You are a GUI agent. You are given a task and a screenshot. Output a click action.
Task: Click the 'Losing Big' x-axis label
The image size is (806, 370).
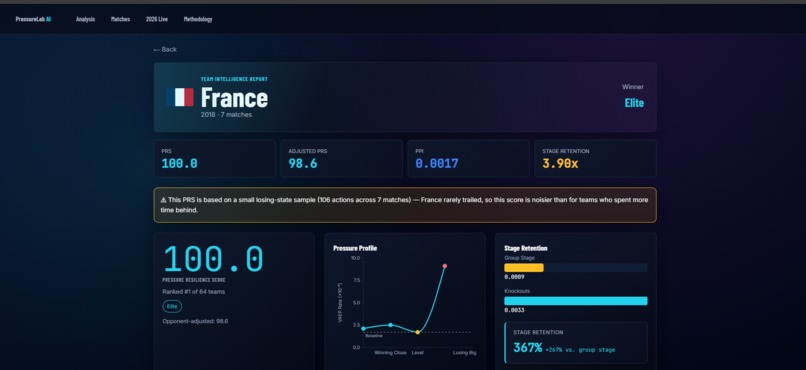464,353
